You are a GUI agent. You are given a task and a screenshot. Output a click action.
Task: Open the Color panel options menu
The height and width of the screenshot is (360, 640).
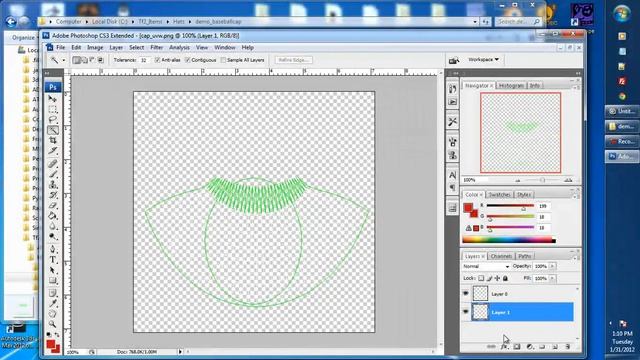point(576,196)
